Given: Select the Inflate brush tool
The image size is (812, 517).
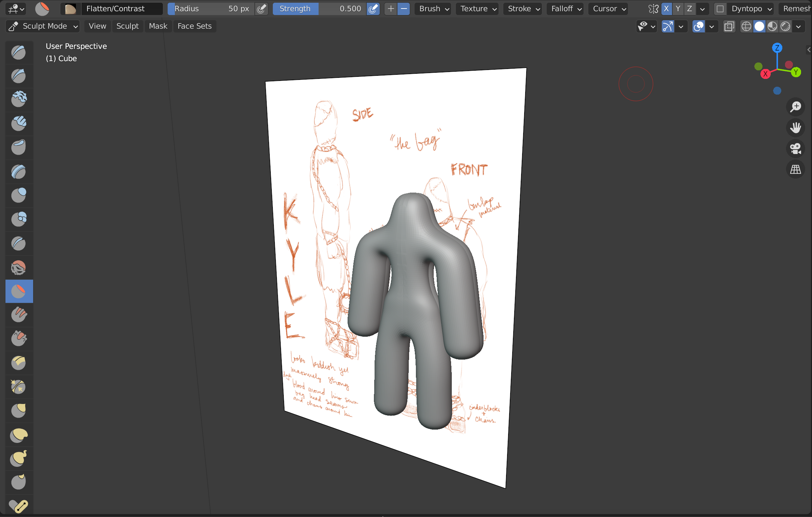Looking at the screenshot, I should [19, 196].
